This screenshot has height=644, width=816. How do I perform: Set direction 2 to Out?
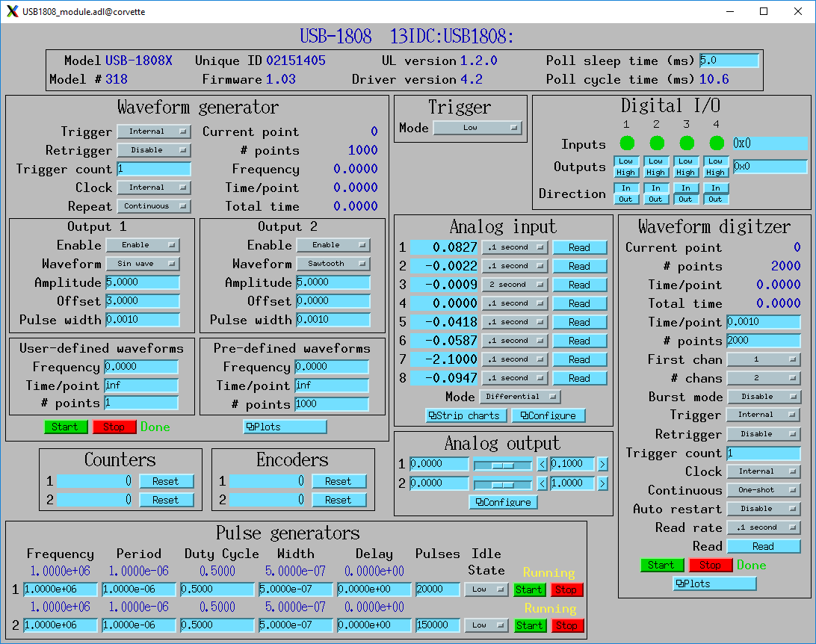656,199
